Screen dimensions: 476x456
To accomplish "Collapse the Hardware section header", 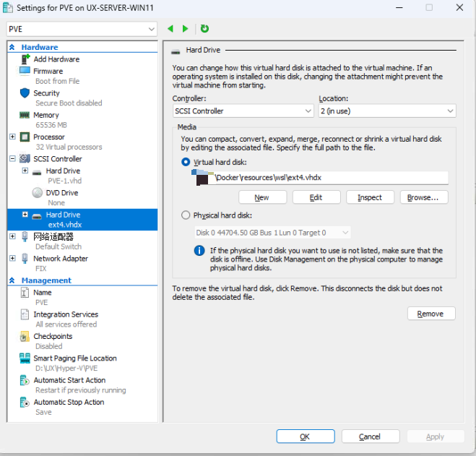I will [x=12, y=47].
